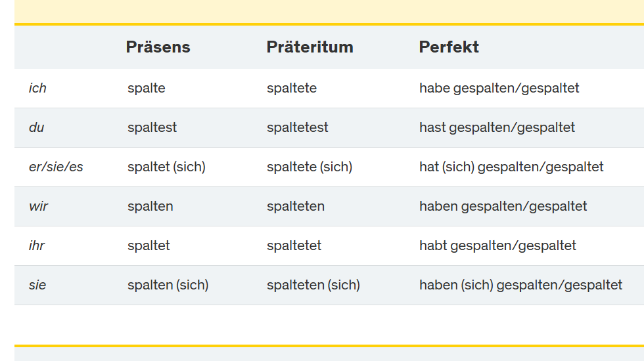Click the present tense form 'spalte'
644x361 pixels.
(x=146, y=88)
